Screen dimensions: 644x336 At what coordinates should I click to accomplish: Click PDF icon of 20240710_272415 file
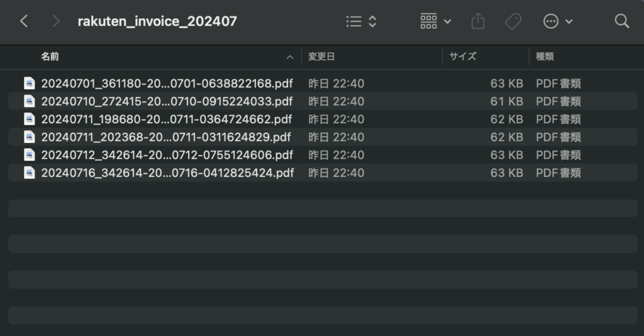pos(29,101)
